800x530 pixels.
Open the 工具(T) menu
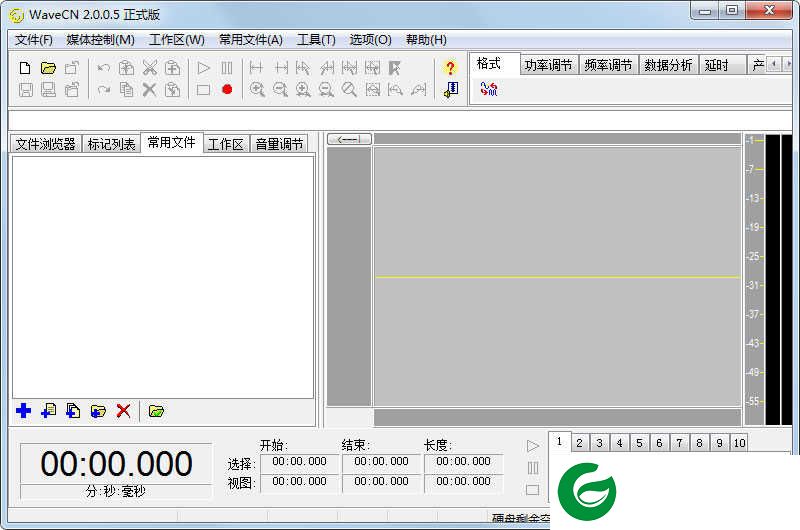[316, 40]
